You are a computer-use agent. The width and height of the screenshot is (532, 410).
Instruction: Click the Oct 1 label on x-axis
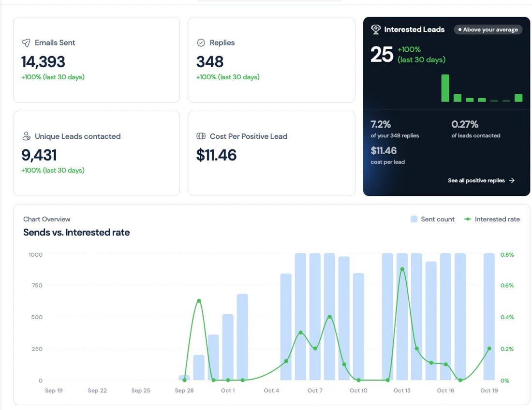click(x=228, y=390)
